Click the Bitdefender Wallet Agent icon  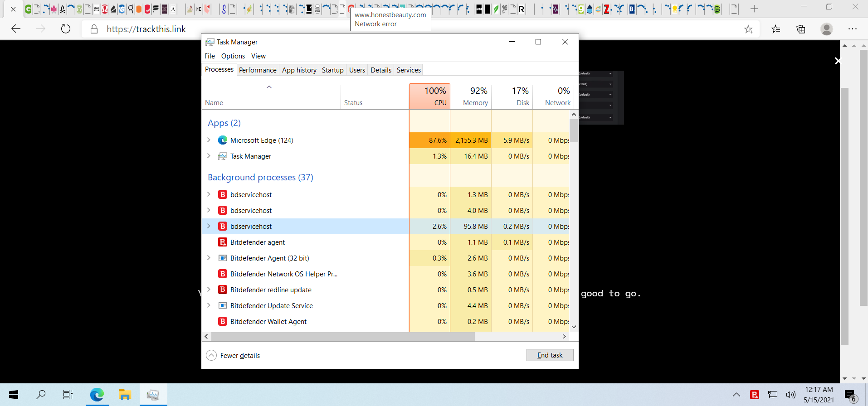[x=223, y=321]
